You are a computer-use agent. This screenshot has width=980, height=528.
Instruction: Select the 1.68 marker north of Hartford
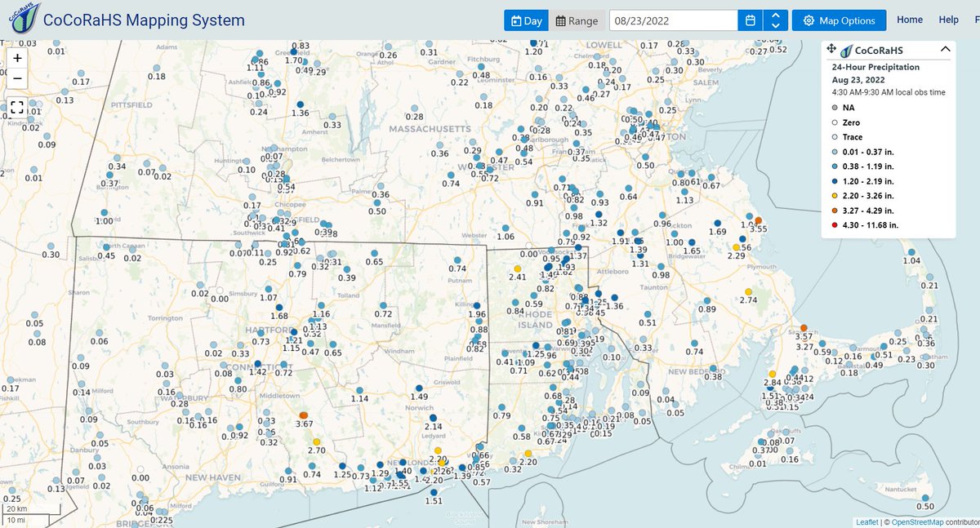279,306
